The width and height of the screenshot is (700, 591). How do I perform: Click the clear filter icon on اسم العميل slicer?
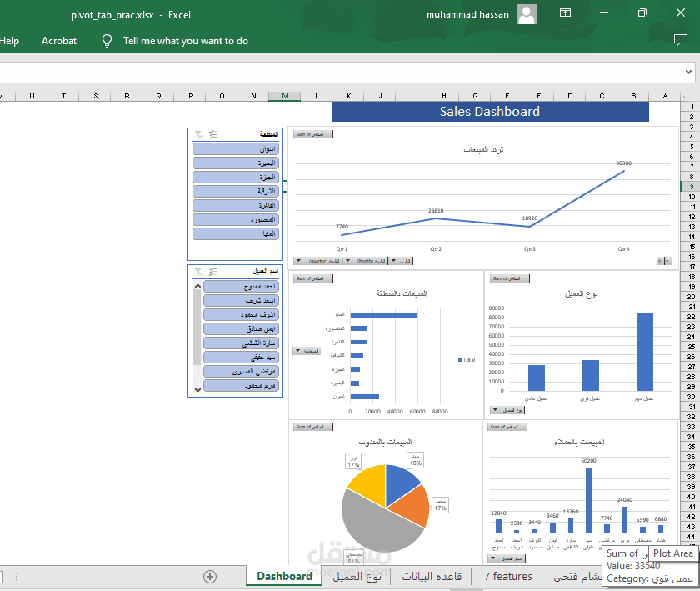[197, 273]
